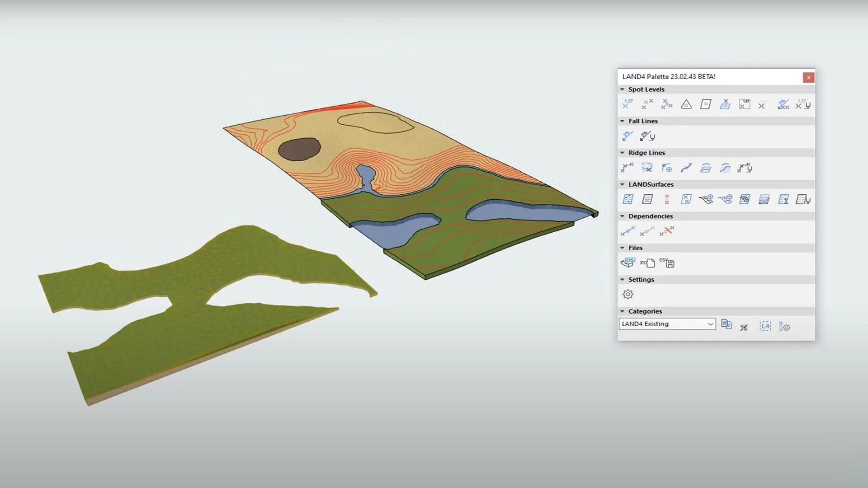The image size is (868, 488).
Task: Collapse the Spot Levels section
Action: (x=623, y=89)
